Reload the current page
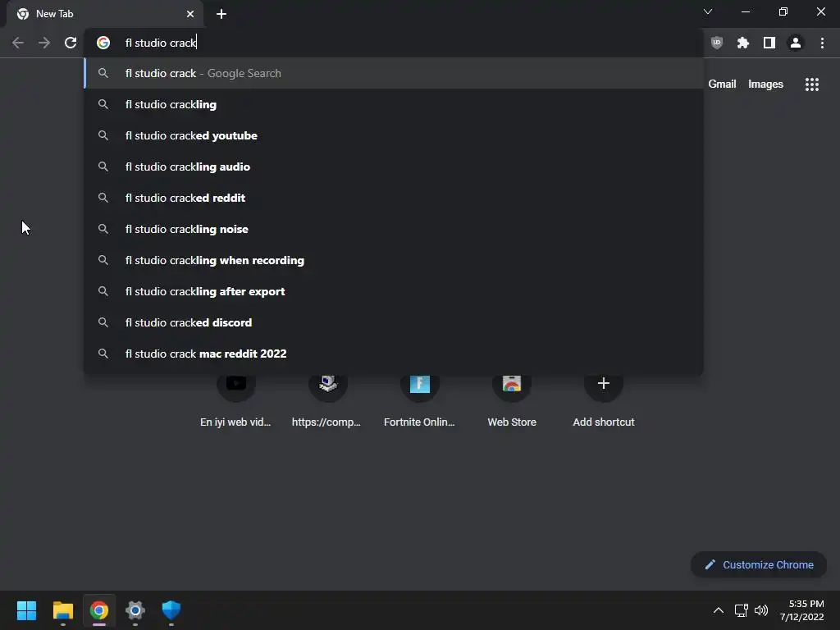The height and width of the screenshot is (630, 840). [71, 43]
